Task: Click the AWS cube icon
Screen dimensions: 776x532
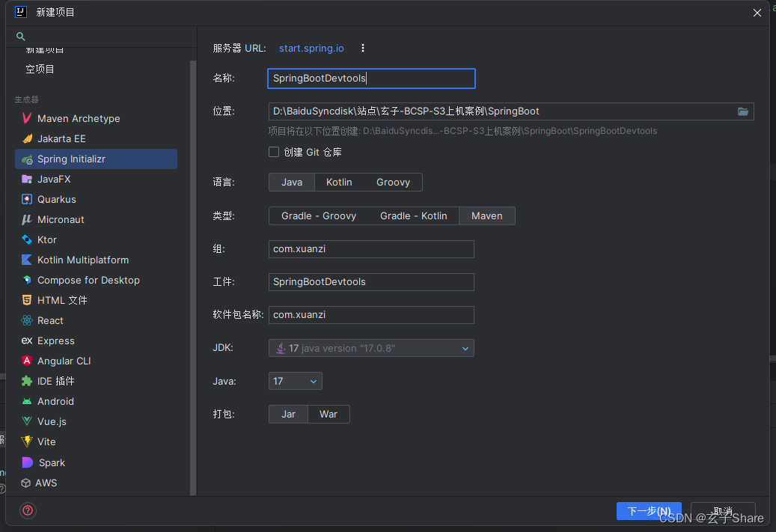Action: 25,483
